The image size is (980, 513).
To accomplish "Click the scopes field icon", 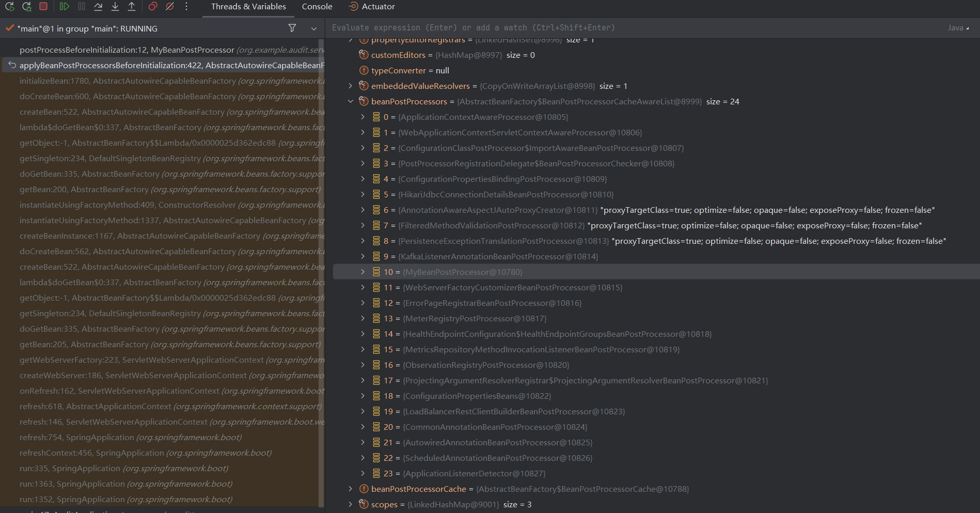I will (x=363, y=504).
